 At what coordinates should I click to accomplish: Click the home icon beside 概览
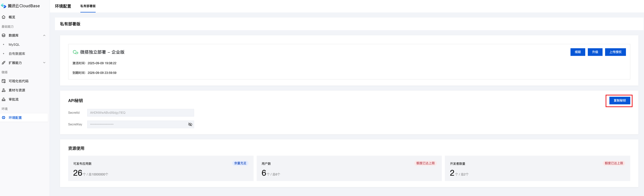[x=4, y=17]
